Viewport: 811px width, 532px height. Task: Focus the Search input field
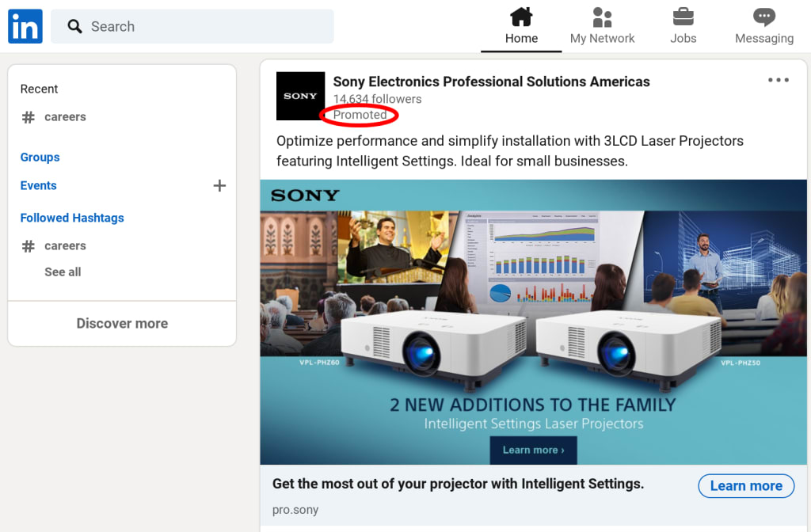coord(192,26)
